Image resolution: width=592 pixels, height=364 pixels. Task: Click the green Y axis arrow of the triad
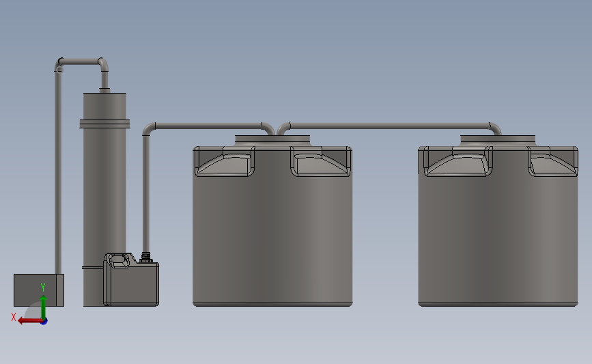[44, 307]
